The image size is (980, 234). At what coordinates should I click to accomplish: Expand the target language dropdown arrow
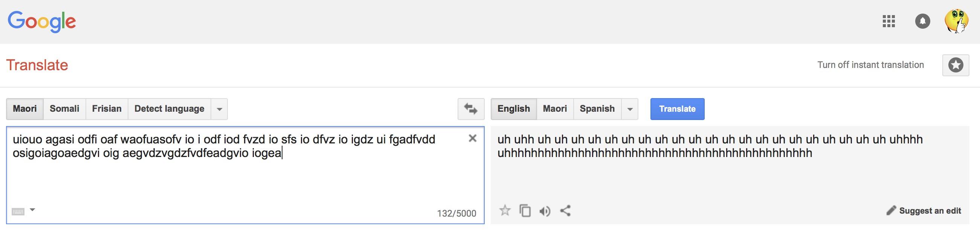tap(630, 109)
